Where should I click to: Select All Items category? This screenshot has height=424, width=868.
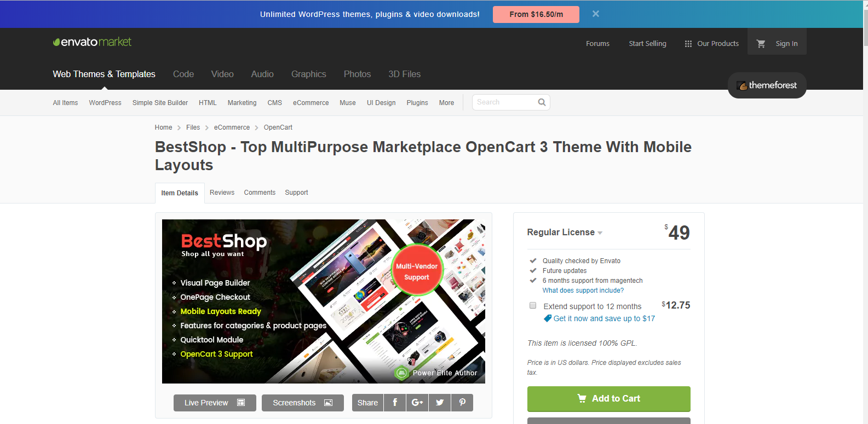click(x=65, y=103)
